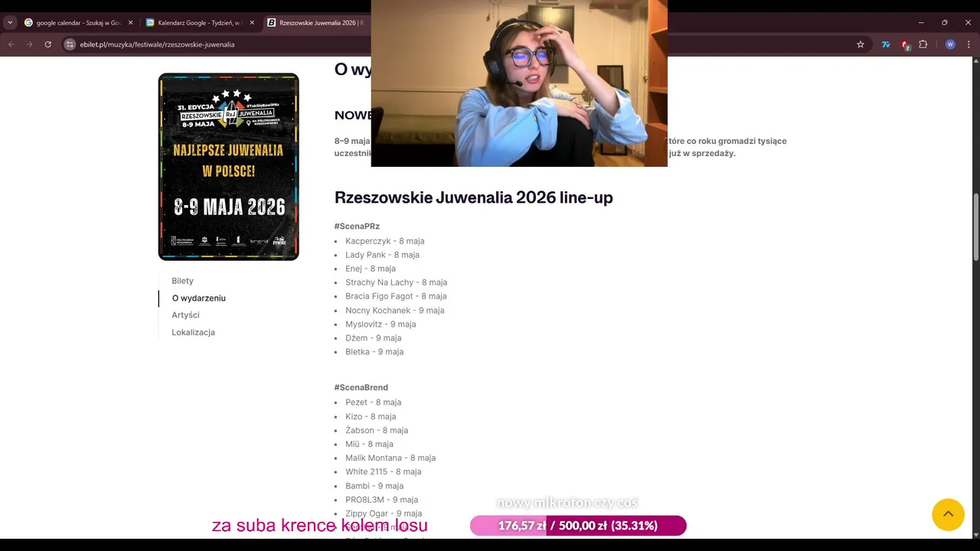Click 'Bletka - 9 maja' list item
Image resolution: width=980 pixels, height=551 pixels.
[x=374, y=352]
